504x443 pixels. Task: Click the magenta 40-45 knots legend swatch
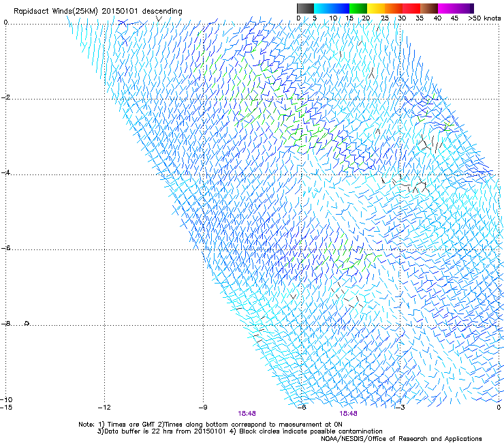[447, 8]
